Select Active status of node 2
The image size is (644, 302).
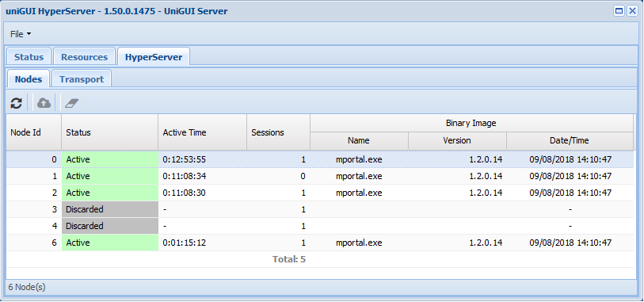tap(109, 193)
